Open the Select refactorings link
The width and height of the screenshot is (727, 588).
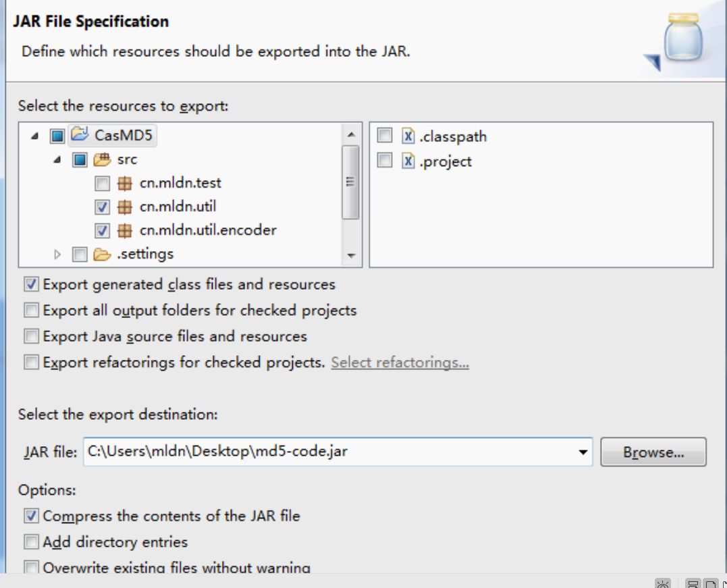[400, 363]
